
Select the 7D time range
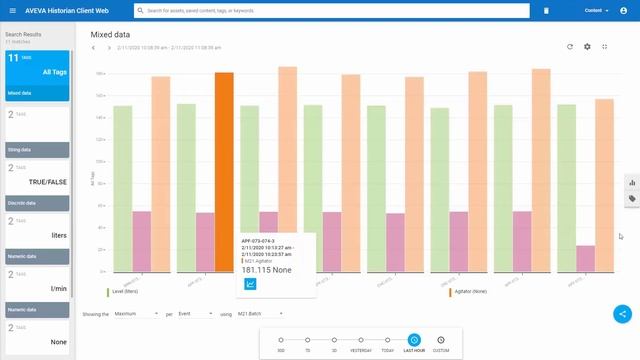point(307,340)
